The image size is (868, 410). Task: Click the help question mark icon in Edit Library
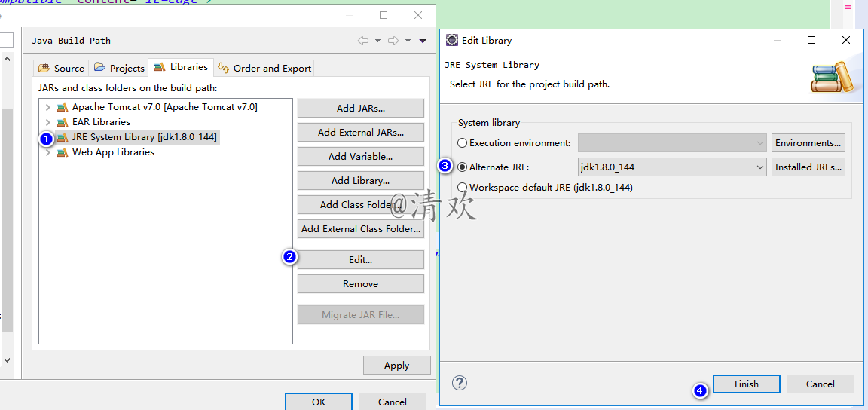pos(460,382)
